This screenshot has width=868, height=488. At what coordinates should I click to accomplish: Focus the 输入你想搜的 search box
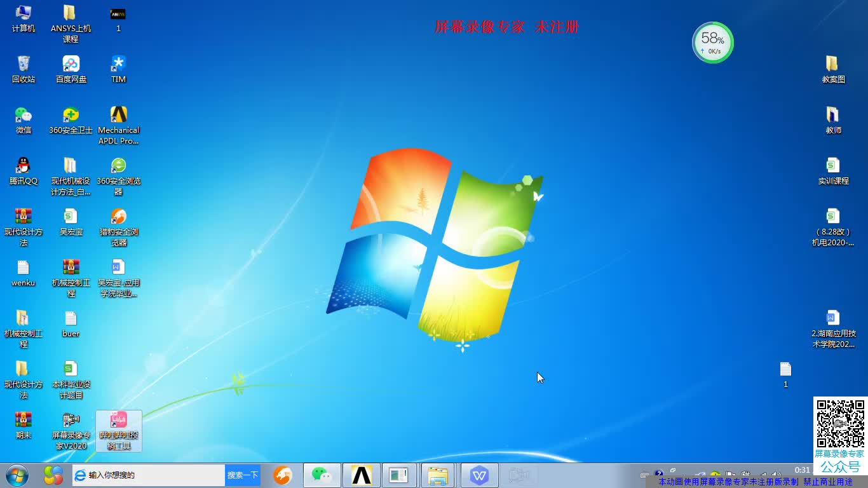pyautogui.click(x=149, y=475)
